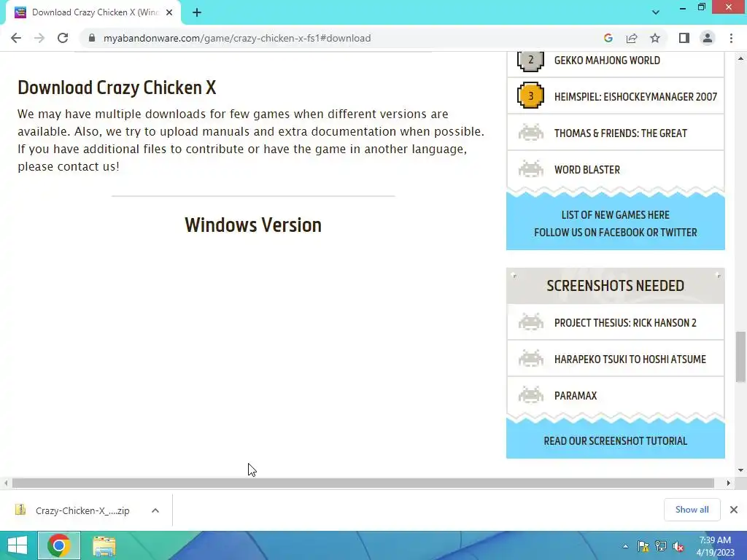Click the forward navigation arrow
Screen dimensions: 747x560
tap(39, 38)
